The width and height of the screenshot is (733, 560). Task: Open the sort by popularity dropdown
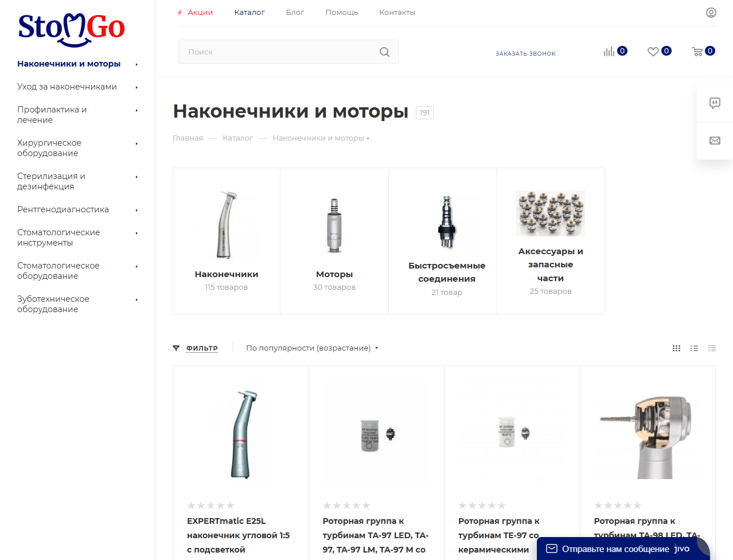tap(311, 348)
